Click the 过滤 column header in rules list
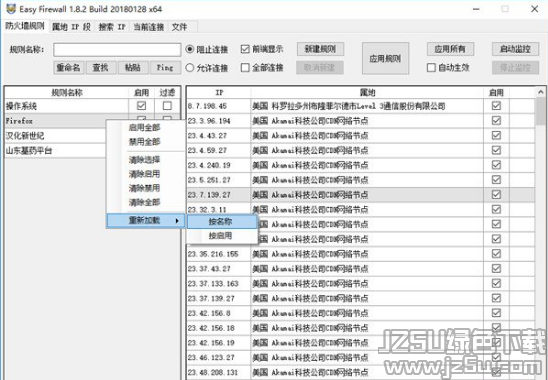548x380 pixels. [x=167, y=93]
